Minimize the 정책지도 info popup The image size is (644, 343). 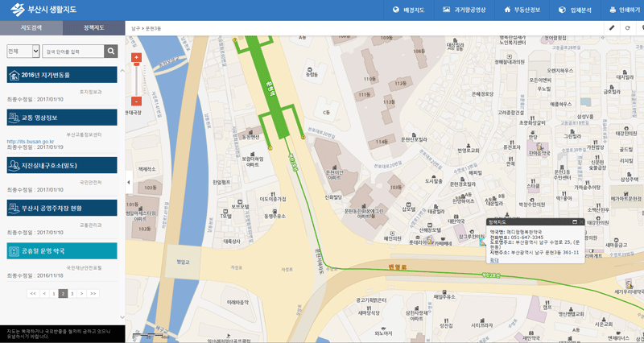[x=575, y=221]
